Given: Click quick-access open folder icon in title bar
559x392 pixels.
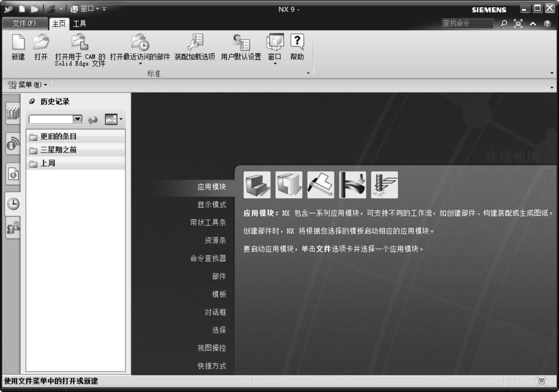Looking at the screenshot, I should (34, 9).
